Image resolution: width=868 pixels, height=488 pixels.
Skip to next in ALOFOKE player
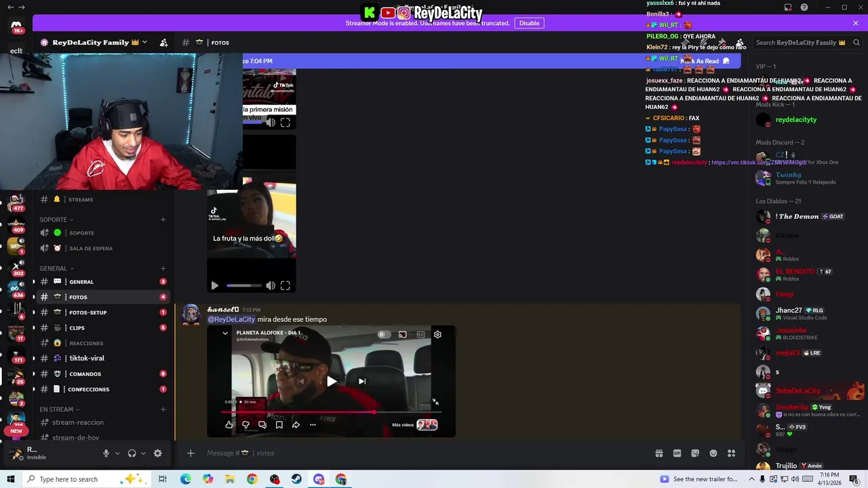pos(362,382)
